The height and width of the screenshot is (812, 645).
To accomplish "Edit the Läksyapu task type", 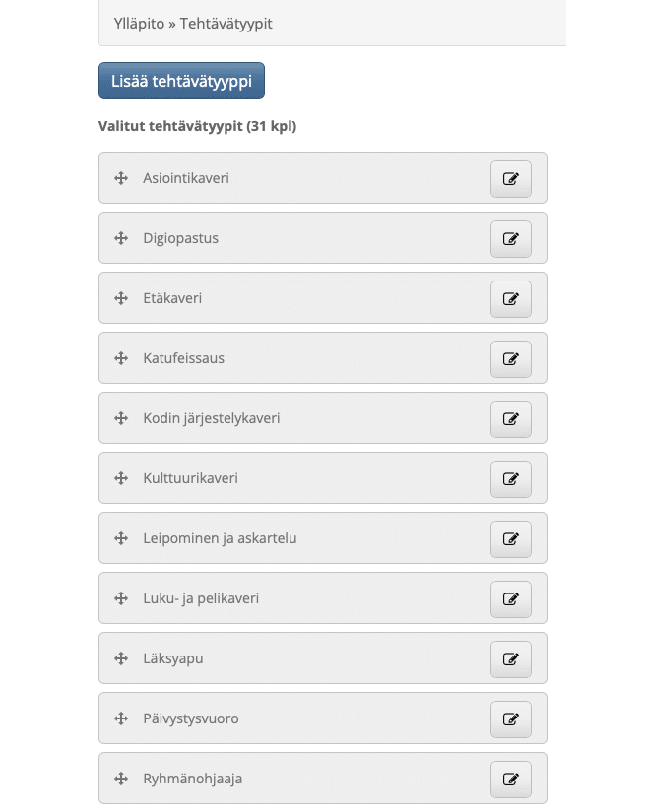I will tap(510, 659).
